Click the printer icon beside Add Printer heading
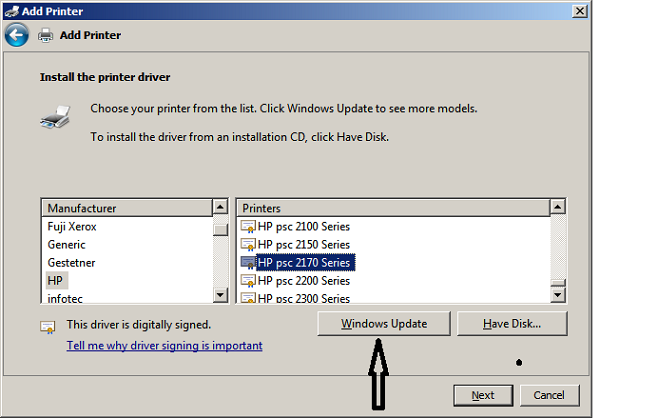This screenshot has height=418, width=658. [45, 35]
